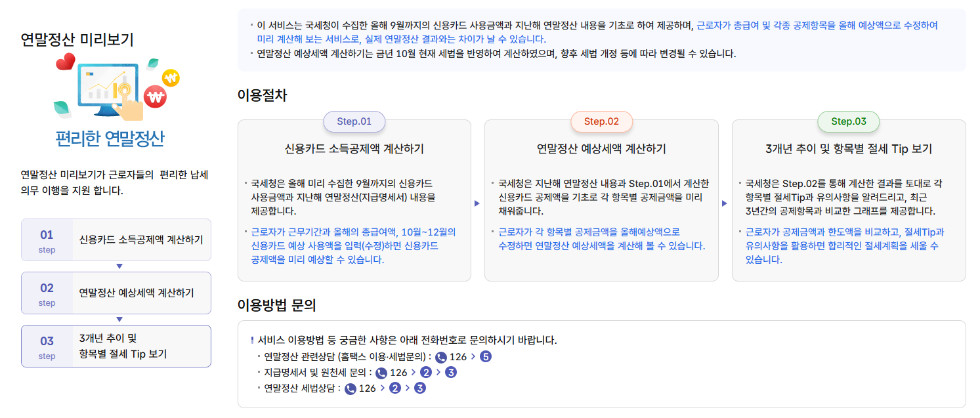Open step 03 항목별 절세 Tip 보기 in sidebar
Image resolution: width=980 pixels, height=418 pixels.
[116, 346]
